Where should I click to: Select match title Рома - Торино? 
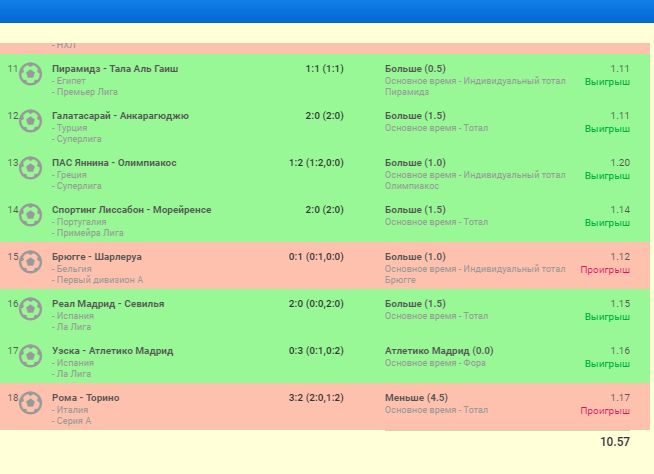[86, 398]
